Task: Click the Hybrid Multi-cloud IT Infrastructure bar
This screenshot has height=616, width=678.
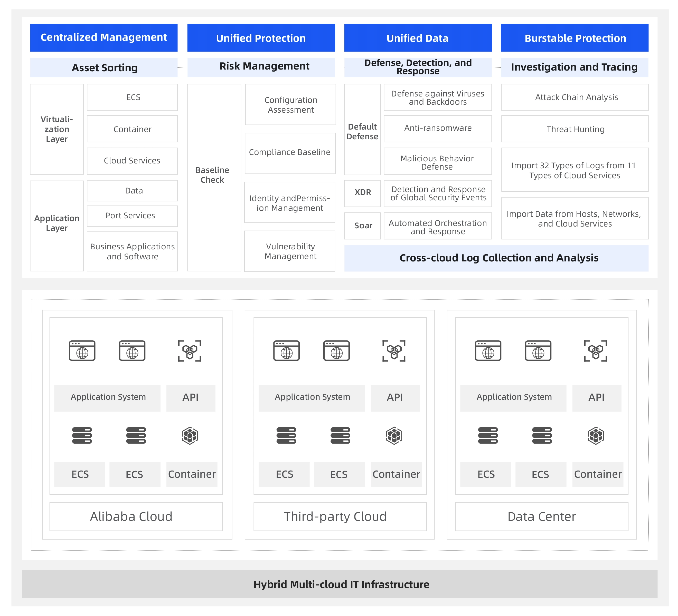Action: tap(340, 584)
